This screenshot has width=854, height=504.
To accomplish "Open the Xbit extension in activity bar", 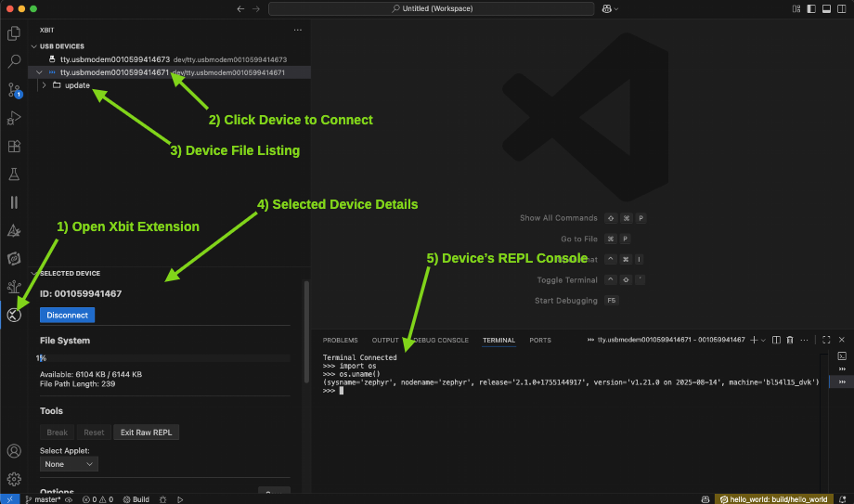I will pyautogui.click(x=13, y=315).
